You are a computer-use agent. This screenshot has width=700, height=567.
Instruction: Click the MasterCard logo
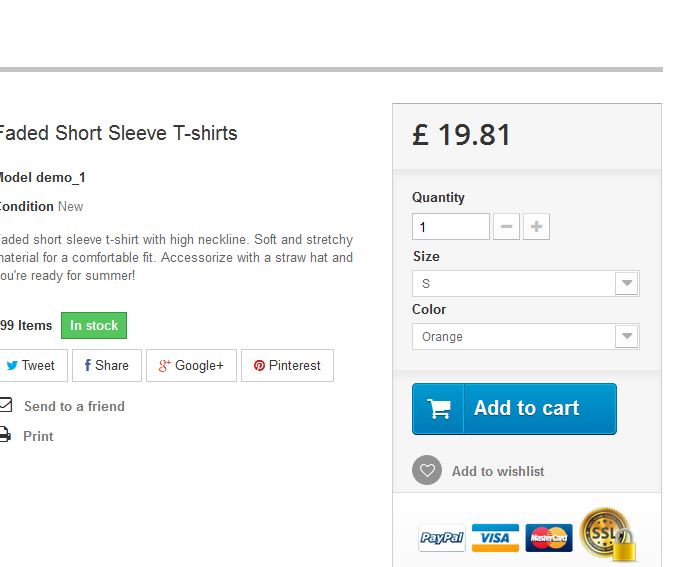548,538
